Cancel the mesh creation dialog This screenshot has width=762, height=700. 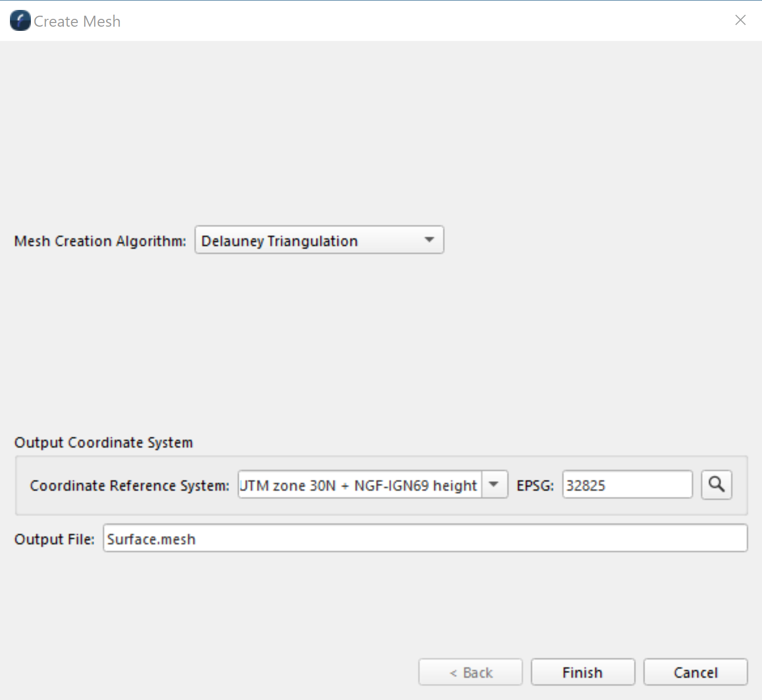[695, 672]
